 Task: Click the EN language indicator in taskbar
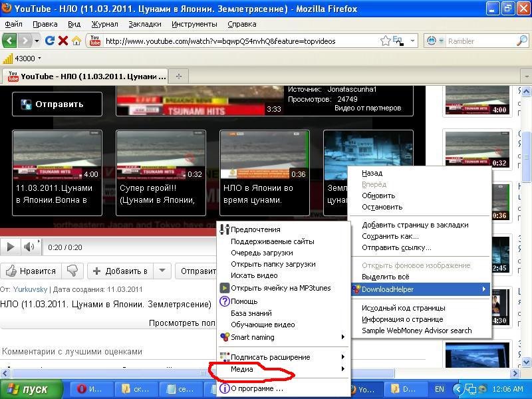point(440,389)
